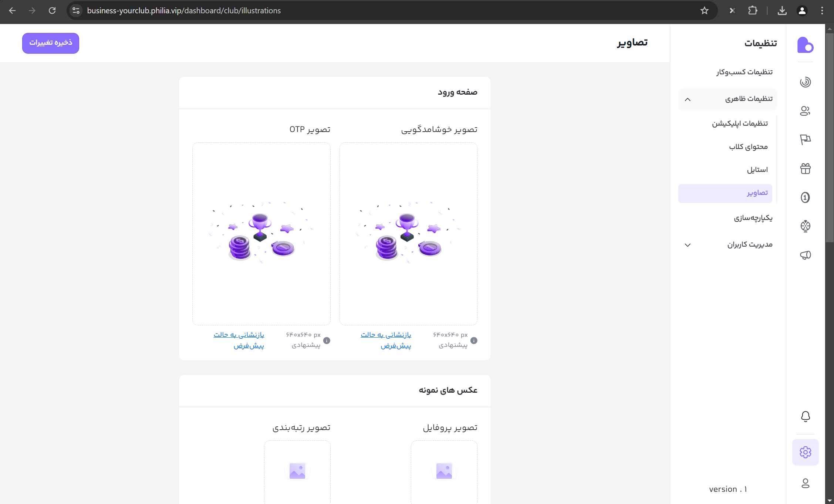Bookmark this page with star icon
Image resolution: width=834 pixels, height=504 pixels.
click(704, 11)
